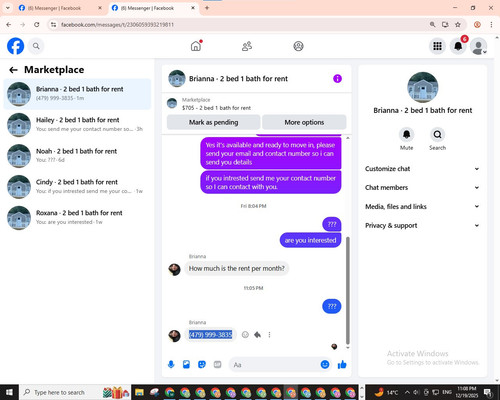Click the chat header title Brianna - 2 bed 1 bath

tap(238, 79)
